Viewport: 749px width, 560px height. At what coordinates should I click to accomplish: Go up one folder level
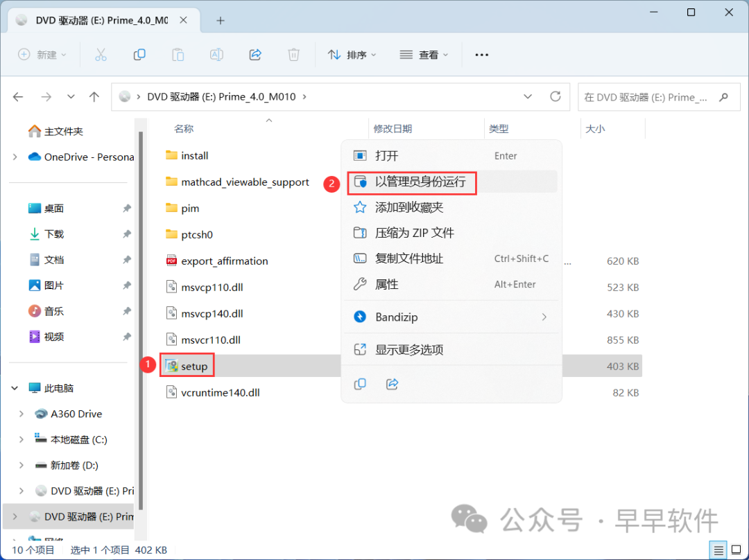pos(94,97)
